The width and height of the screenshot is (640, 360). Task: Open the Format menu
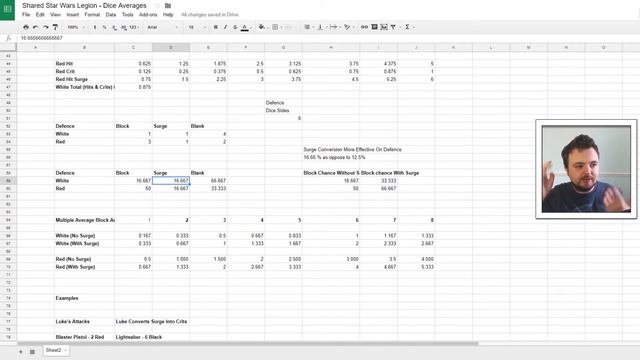point(92,15)
